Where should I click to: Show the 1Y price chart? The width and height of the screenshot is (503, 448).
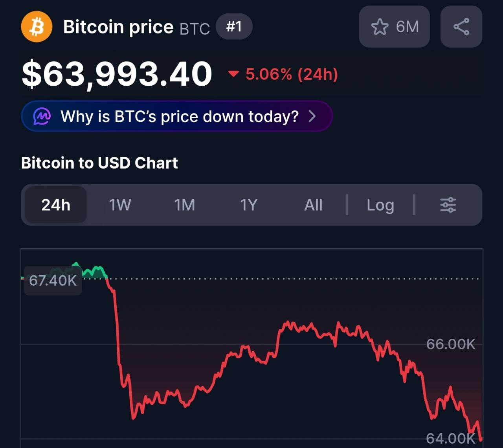pos(249,205)
